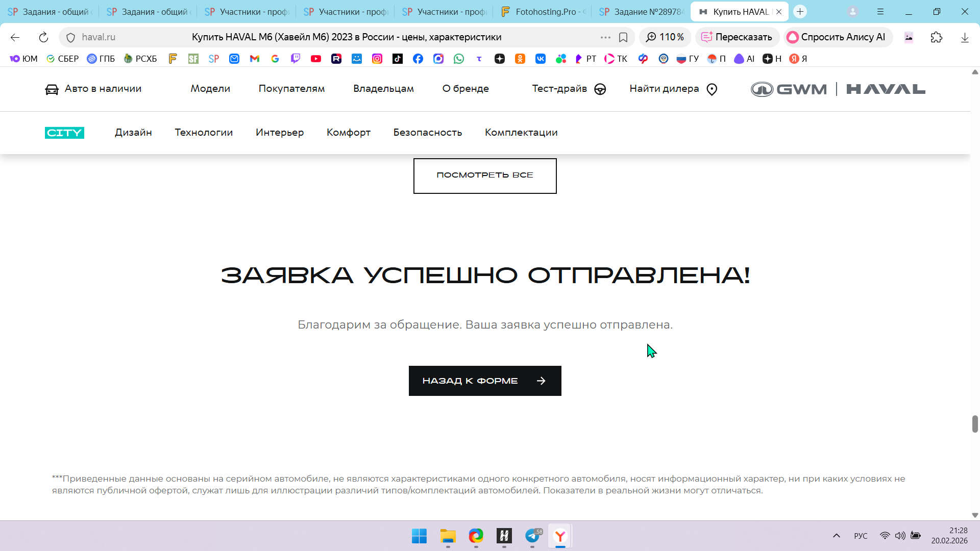This screenshot has width=980, height=551.
Task: Open the GWM logo link
Action: tap(789, 89)
